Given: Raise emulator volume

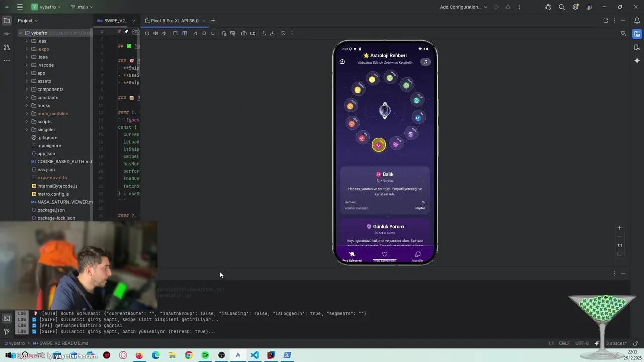Looking at the screenshot, I should (x=155, y=33).
